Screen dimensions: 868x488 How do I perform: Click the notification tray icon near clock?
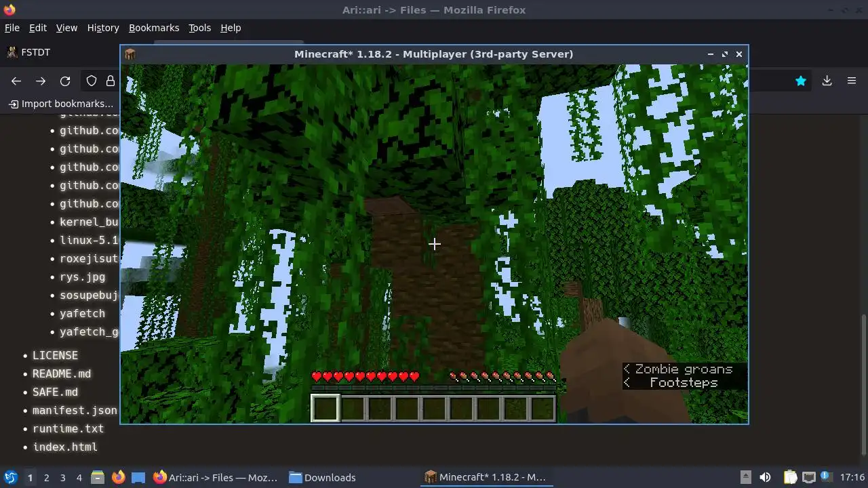click(x=825, y=476)
